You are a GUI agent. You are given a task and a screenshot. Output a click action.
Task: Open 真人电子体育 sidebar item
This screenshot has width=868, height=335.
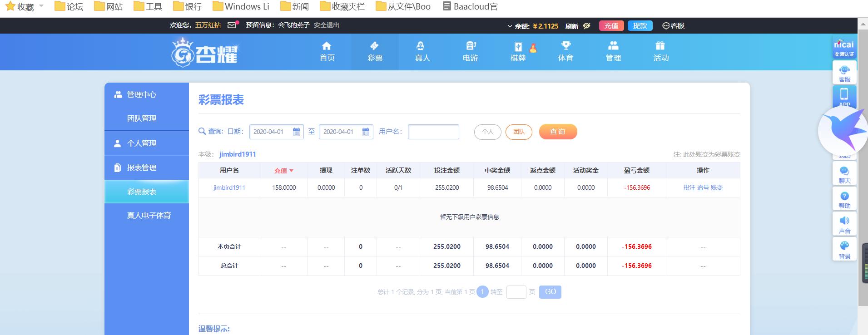(x=149, y=216)
